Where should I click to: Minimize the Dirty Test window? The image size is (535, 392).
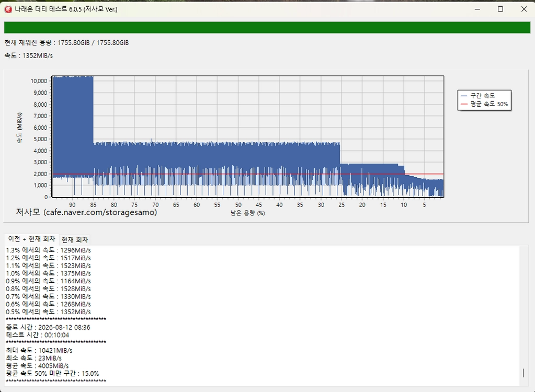[x=477, y=9]
